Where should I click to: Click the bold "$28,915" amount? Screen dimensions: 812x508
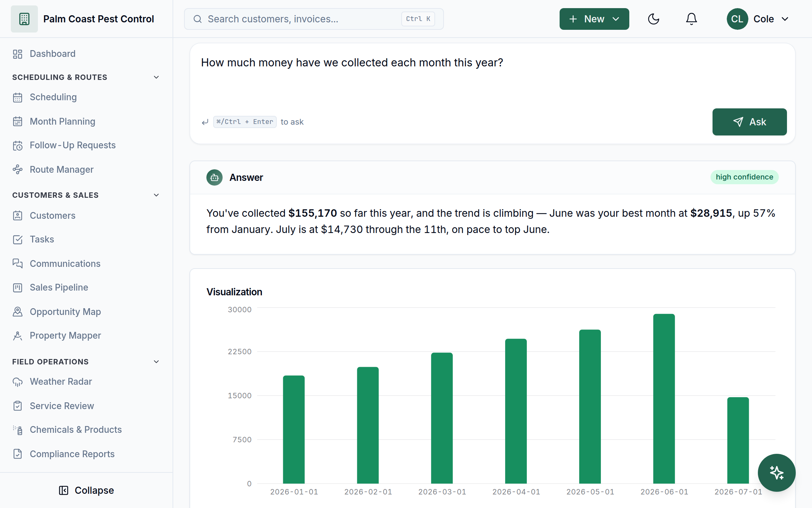coord(711,213)
